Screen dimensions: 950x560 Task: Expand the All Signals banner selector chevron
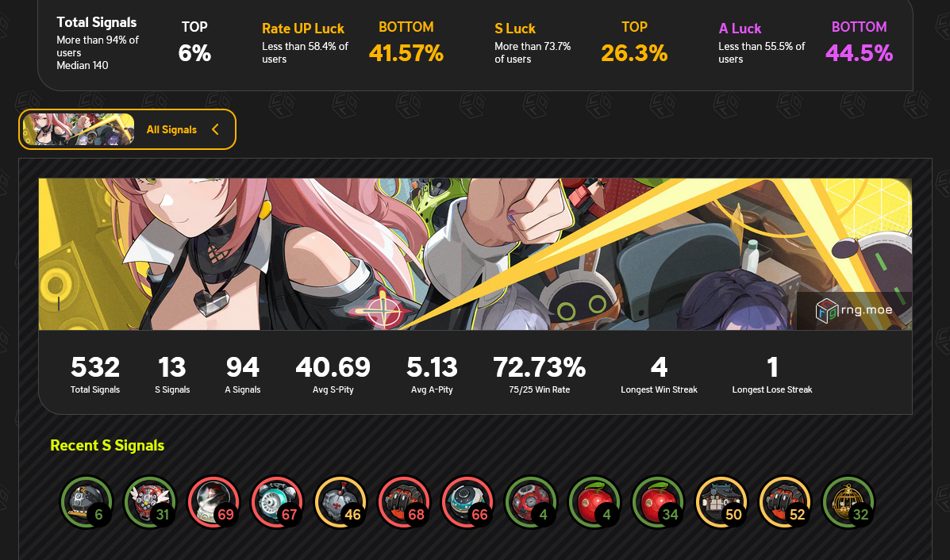tap(215, 129)
